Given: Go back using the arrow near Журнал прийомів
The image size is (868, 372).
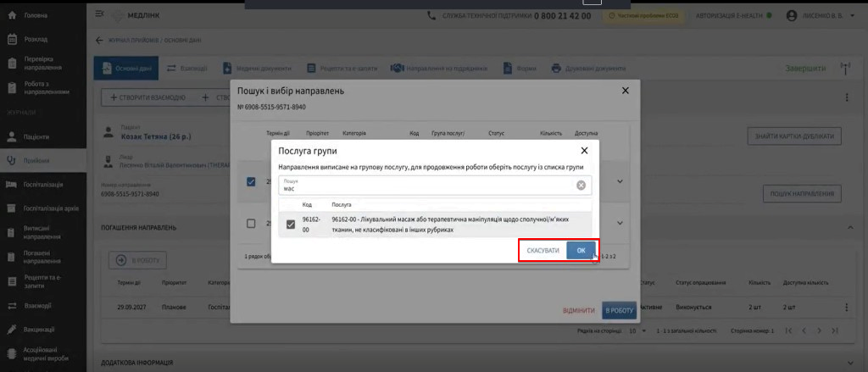Looking at the screenshot, I should [99, 41].
